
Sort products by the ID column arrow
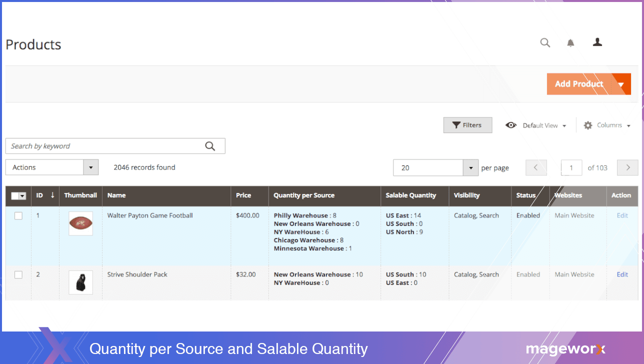[53, 195]
